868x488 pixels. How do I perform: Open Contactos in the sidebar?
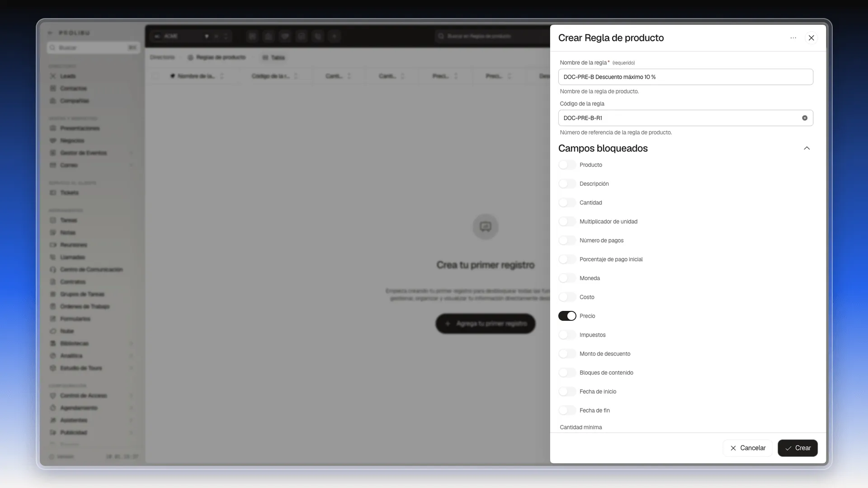[73, 89]
